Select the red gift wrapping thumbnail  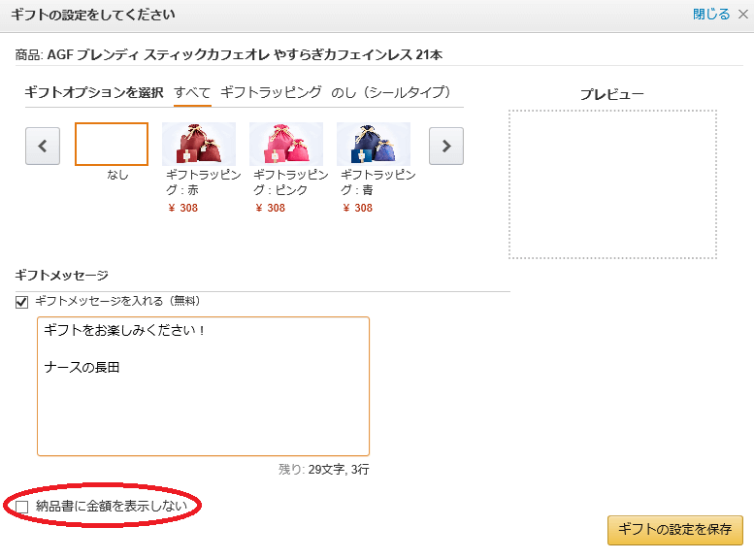198,144
